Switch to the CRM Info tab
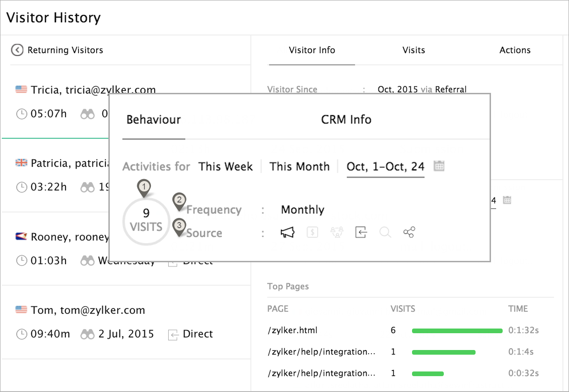The width and height of the screenshot is (569, 392). pyautogui.click(x=346, y=119)
